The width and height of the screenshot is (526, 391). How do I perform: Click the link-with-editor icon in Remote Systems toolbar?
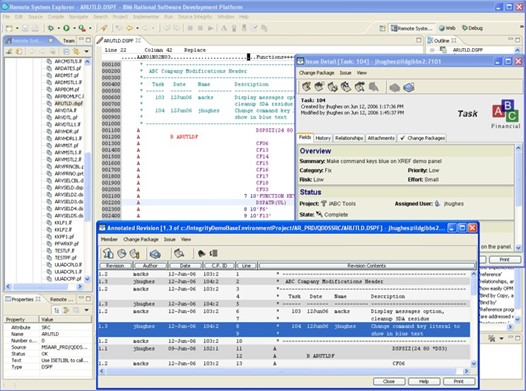[76, 51]
